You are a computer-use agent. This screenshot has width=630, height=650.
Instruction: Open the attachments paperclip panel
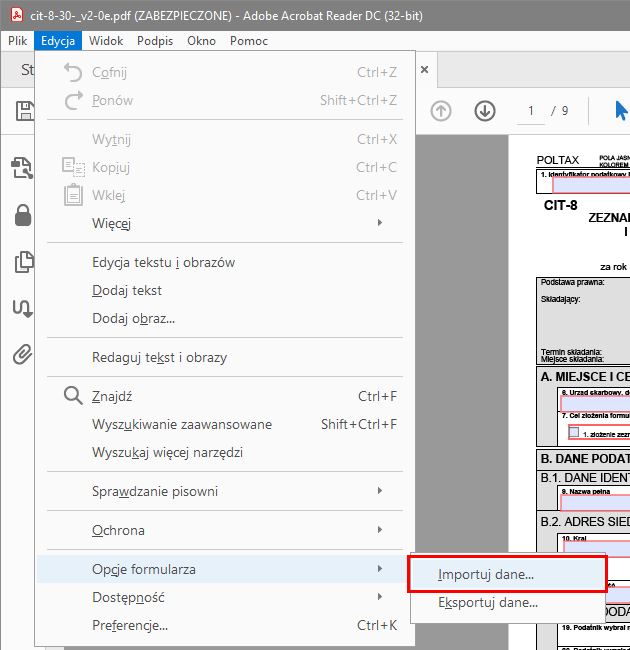[22, 353]
